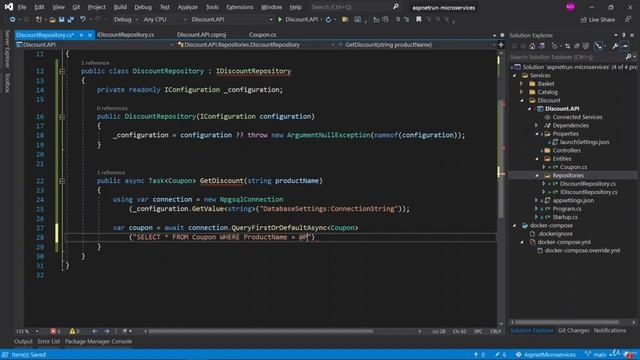Image resolution: width=640 pixels, height=360 pixels.
Task: Click Sync with Active Document icon
Action: 567,46
